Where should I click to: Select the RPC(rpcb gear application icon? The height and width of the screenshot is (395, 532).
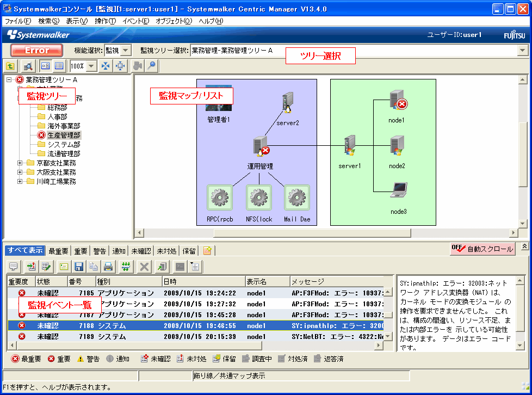click(220, 197)
